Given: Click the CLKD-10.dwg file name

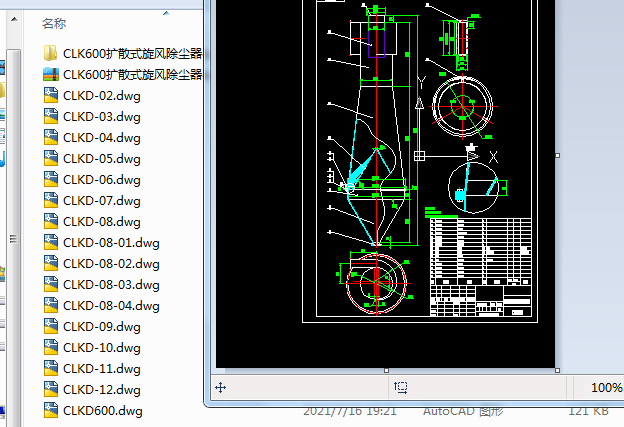Looking at the screenshot, I should pyautogui.click(x=102, y=348).
